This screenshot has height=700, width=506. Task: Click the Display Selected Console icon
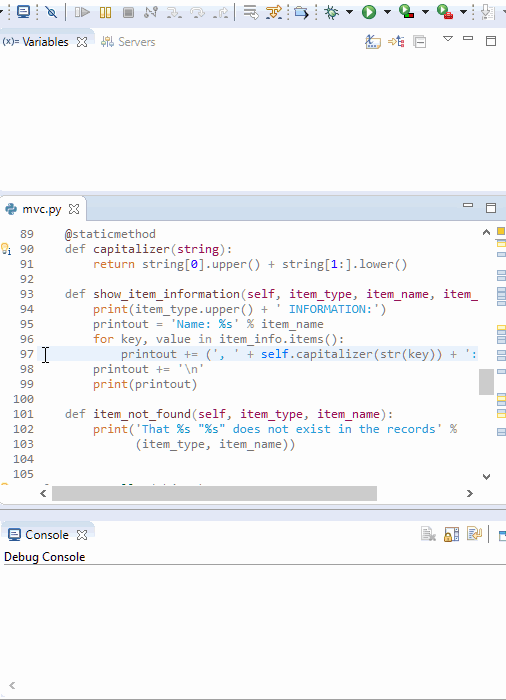point(502,535)
